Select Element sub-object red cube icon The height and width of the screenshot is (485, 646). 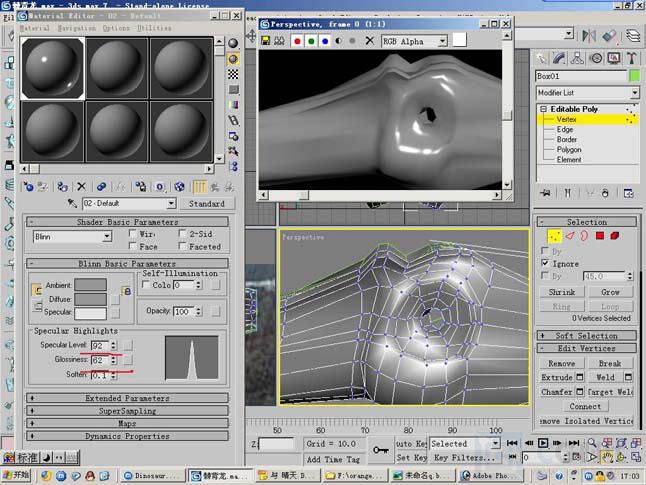[615, 236]
